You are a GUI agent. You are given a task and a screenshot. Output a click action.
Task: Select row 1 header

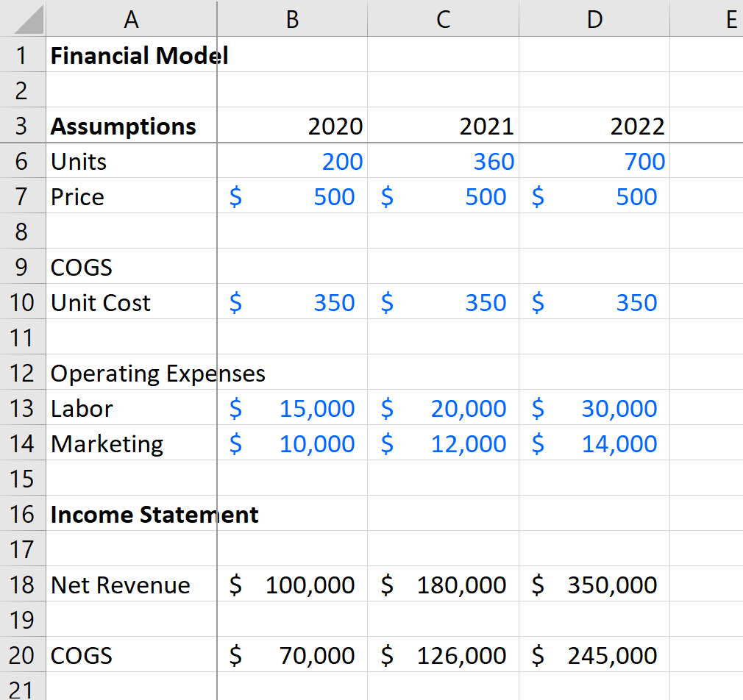(x=22, y=55)
